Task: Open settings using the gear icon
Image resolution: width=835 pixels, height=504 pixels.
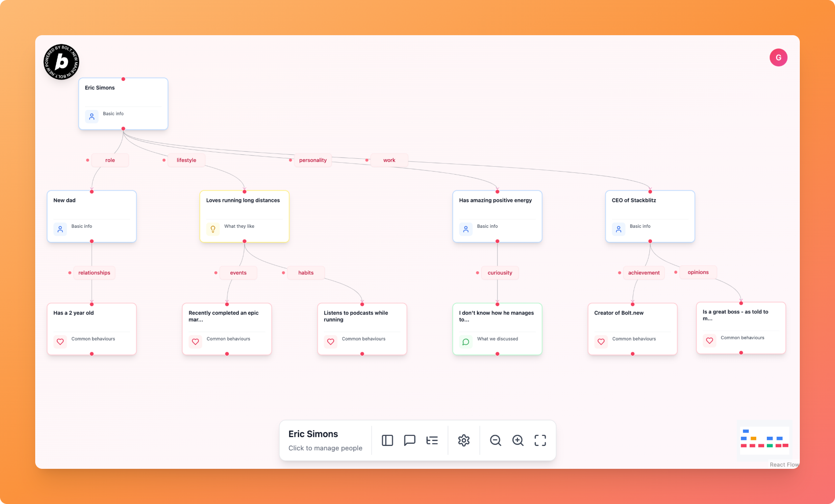Action: pos(464,440)
